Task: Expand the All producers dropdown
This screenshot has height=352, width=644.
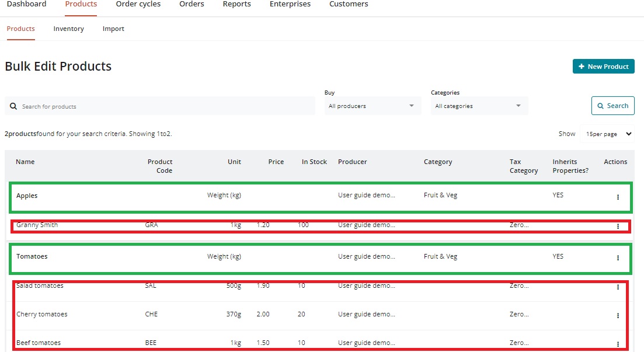Action: coord(372,106)
